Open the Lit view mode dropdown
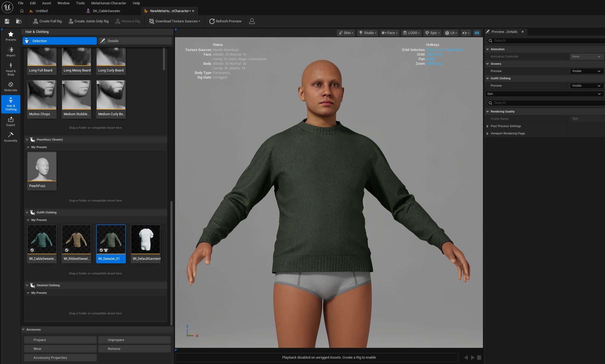The height and width of the screenshot is (364, 605). click(451, 33)
